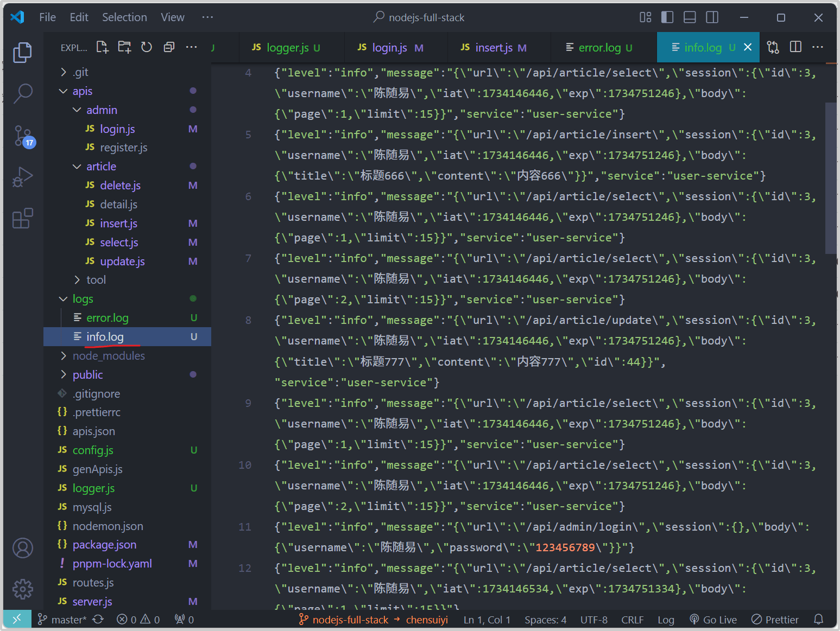Select error.log in the logs folder

click(127, 318)
